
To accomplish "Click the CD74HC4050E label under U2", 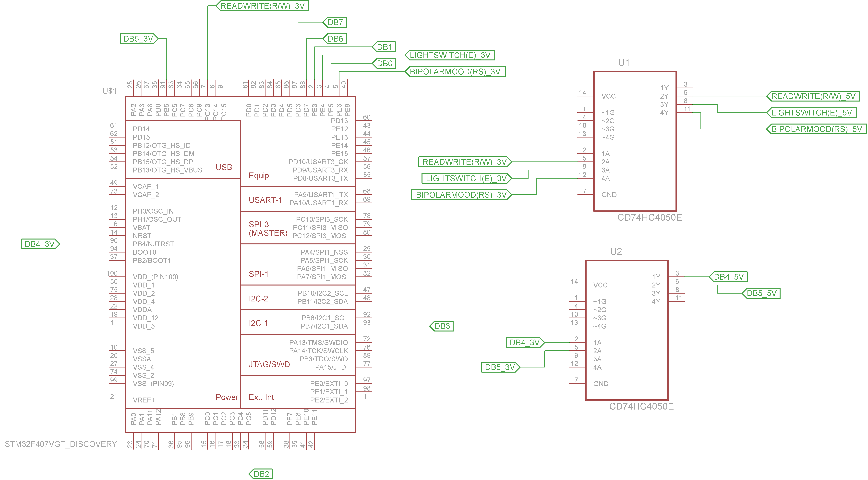I will (641, 406).
